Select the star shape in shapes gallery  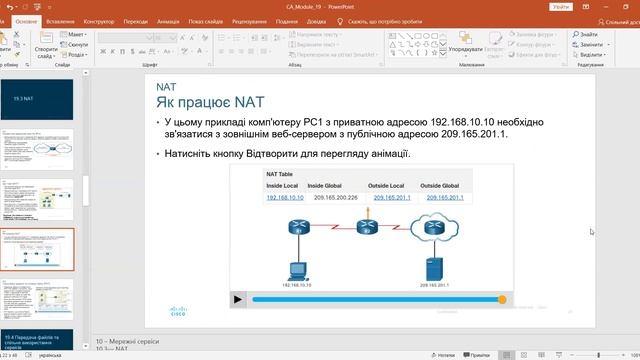click(x=435, y=53)
